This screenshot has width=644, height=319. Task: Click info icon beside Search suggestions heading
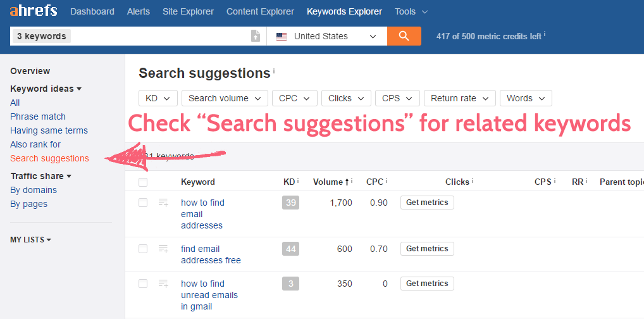pyautogui.click(x=273, y=71)
